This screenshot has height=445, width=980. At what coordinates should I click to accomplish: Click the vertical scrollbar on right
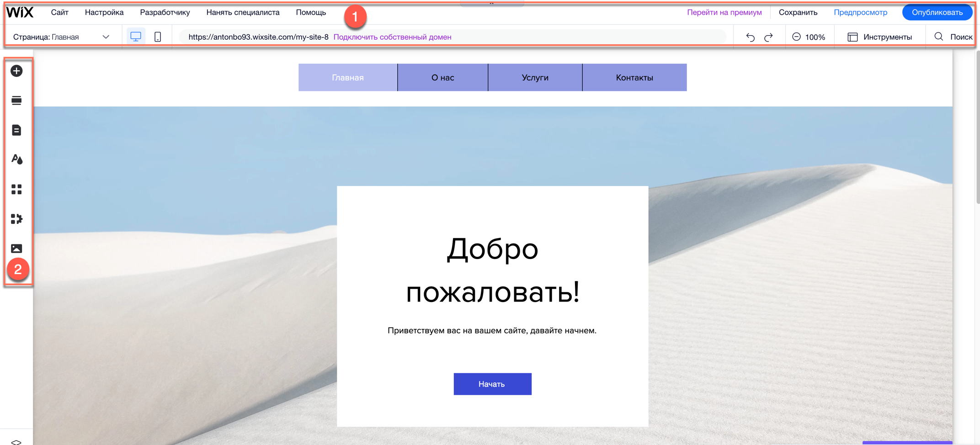978,127
